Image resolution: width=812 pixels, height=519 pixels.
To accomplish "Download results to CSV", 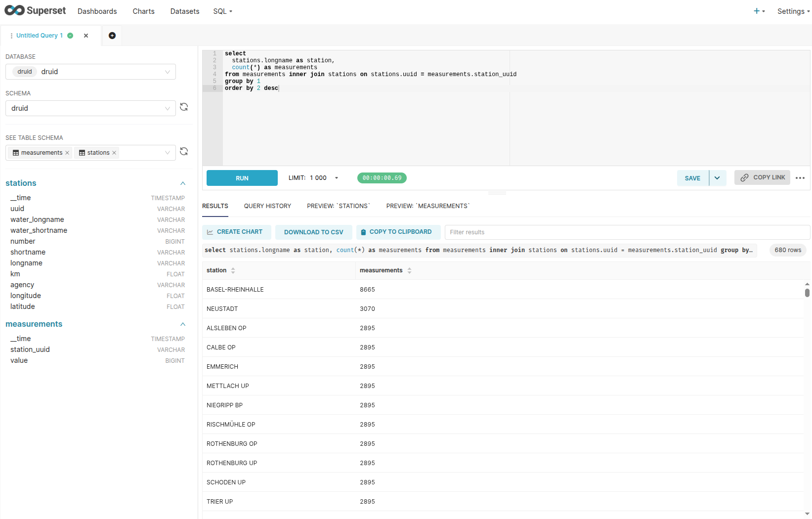I will (313, 232).
